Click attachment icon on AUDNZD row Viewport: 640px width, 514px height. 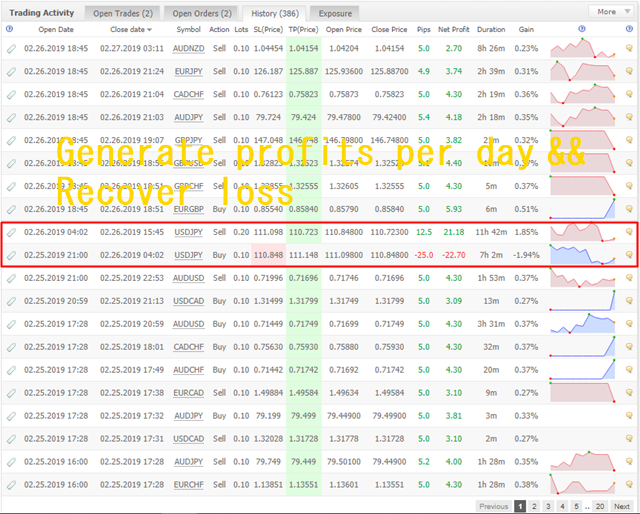(11, 49)
